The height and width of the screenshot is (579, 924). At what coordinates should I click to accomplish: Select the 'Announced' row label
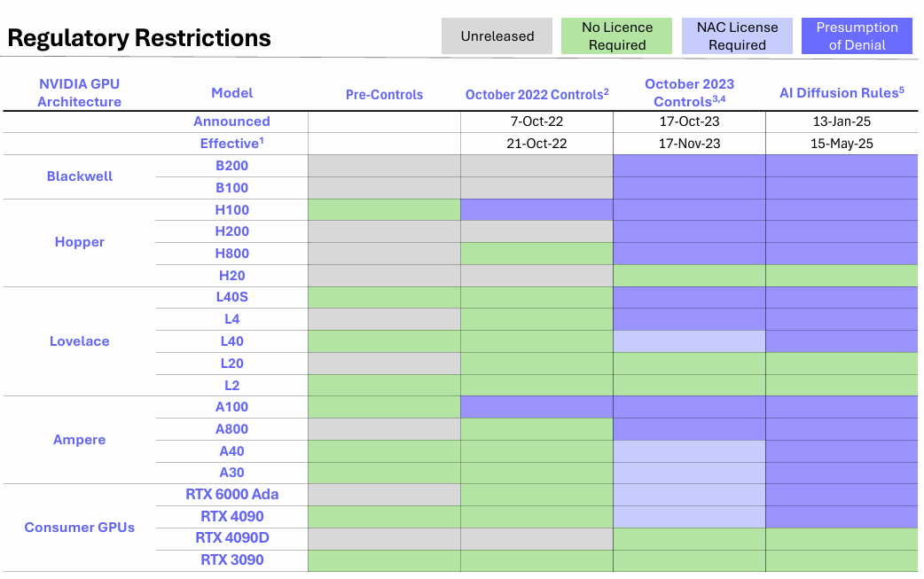click(x=232, y=121)
